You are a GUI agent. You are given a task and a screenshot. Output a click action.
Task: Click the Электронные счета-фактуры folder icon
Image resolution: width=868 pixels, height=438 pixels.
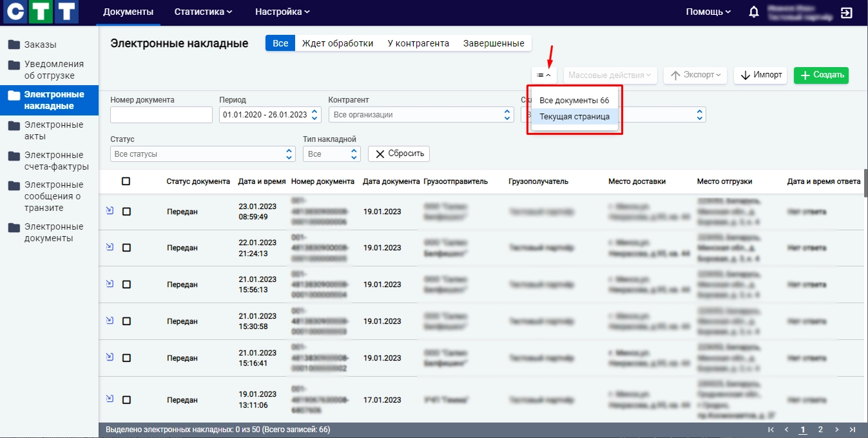(x=14, y=155)
